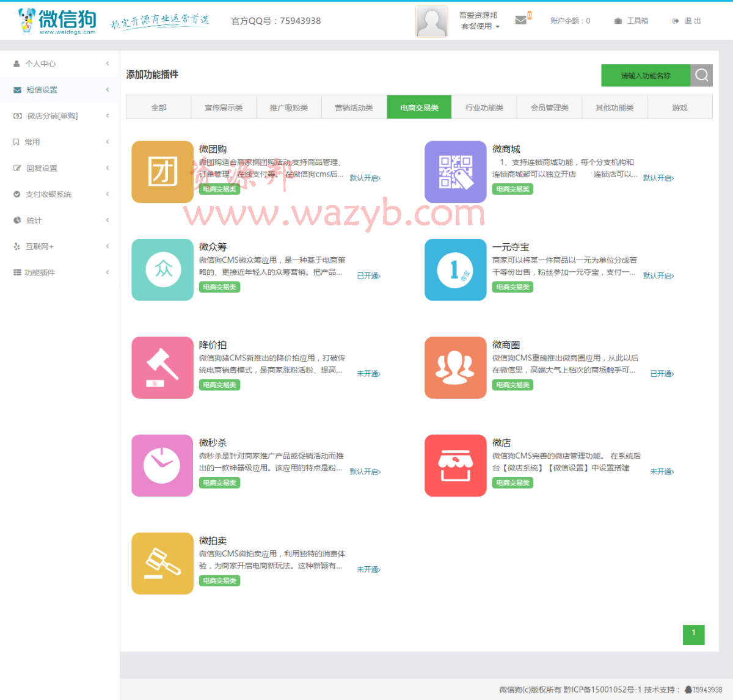Switch to the 其他功能类 tab
Viewport: 733px width, 700px height.
pyautogui.click(x=614, y=108)
